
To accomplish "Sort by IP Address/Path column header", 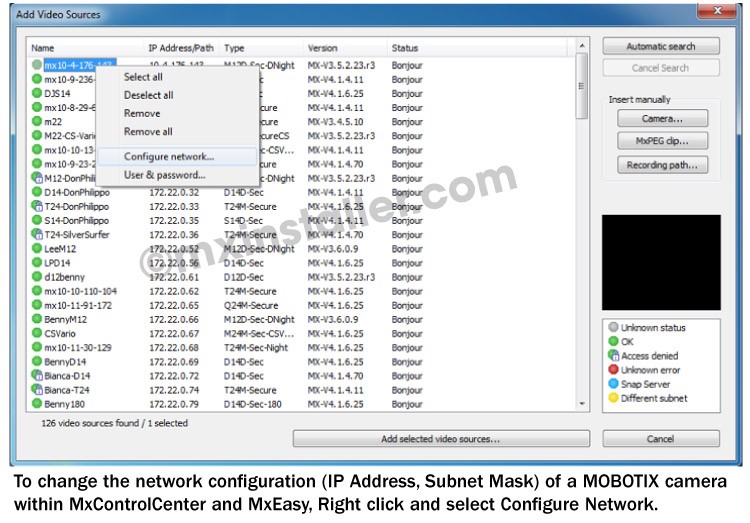I will click(181, 48).
